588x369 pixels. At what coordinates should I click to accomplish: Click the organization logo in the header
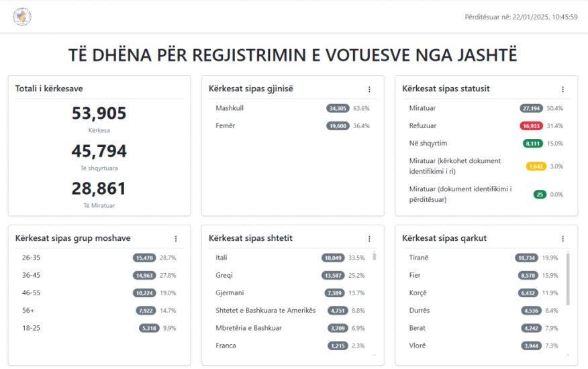click(22, 17)
